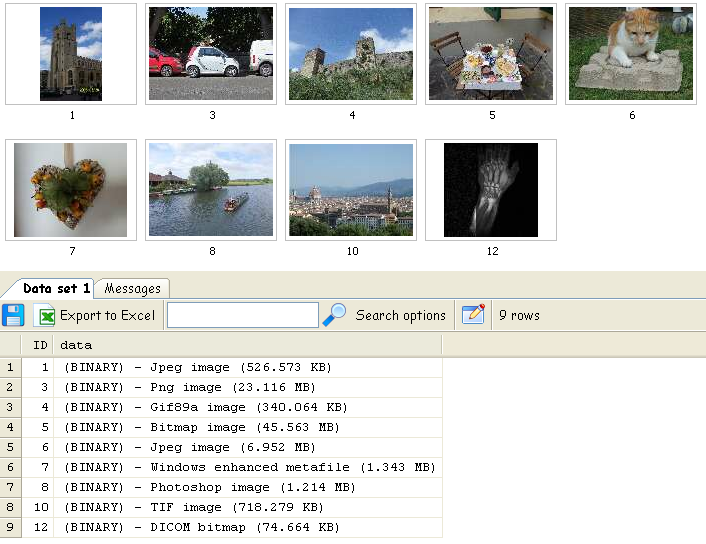Click cell 'Jpeg image (6.952 MB)'
The image size is (706, 544).
(x=248, y=447)
